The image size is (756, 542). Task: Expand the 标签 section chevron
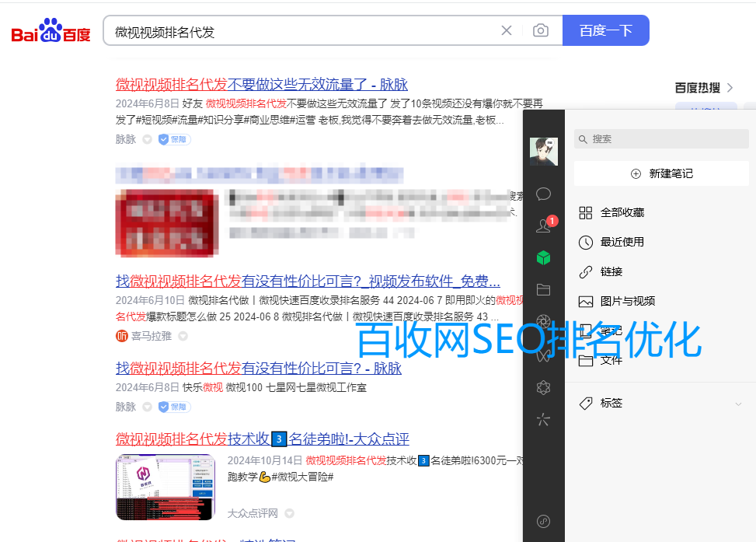(738, 404)
